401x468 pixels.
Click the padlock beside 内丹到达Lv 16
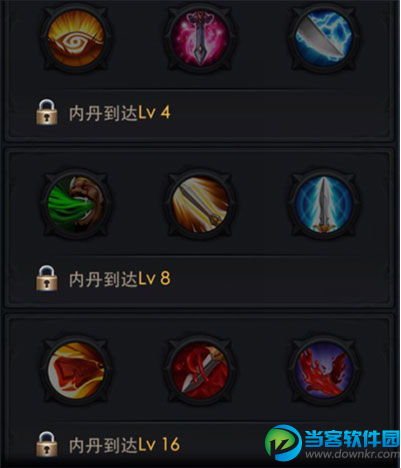[x=47, y=444]
